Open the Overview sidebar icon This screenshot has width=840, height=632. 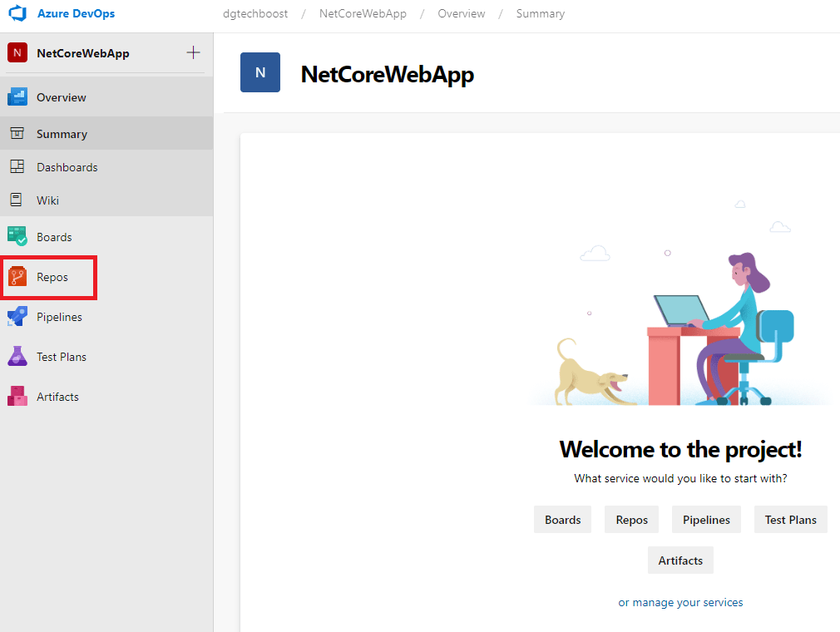tap(17, 97)
